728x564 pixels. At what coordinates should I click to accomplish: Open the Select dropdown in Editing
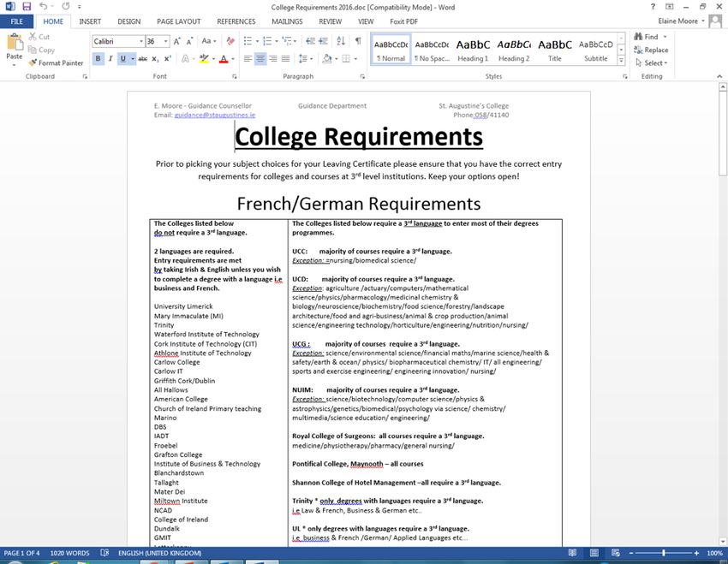652,62
